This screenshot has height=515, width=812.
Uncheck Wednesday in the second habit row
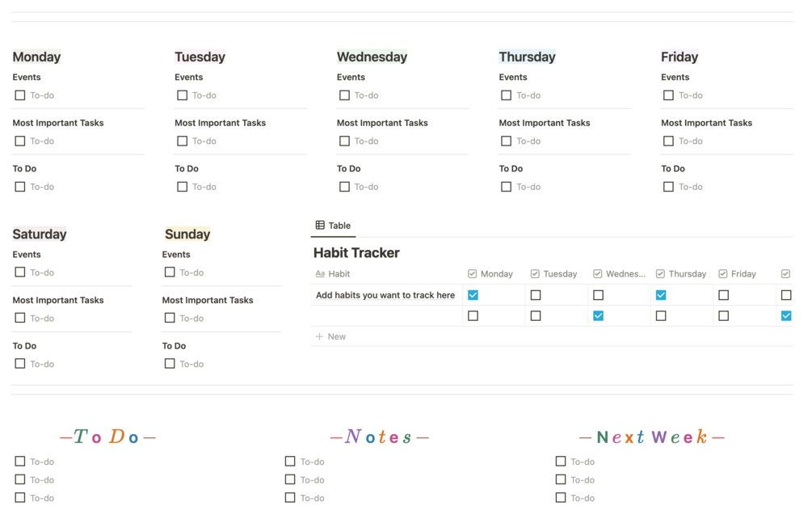tap(598, 316)
